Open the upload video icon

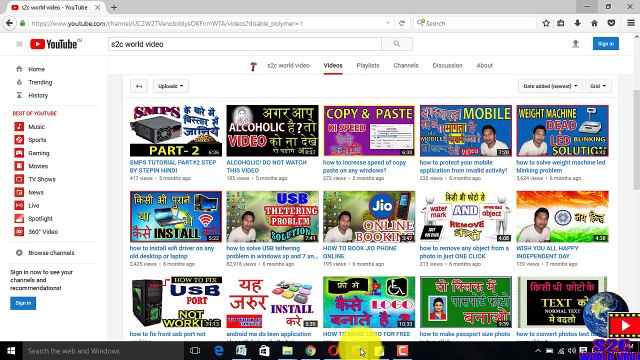(x=576, y=44)
